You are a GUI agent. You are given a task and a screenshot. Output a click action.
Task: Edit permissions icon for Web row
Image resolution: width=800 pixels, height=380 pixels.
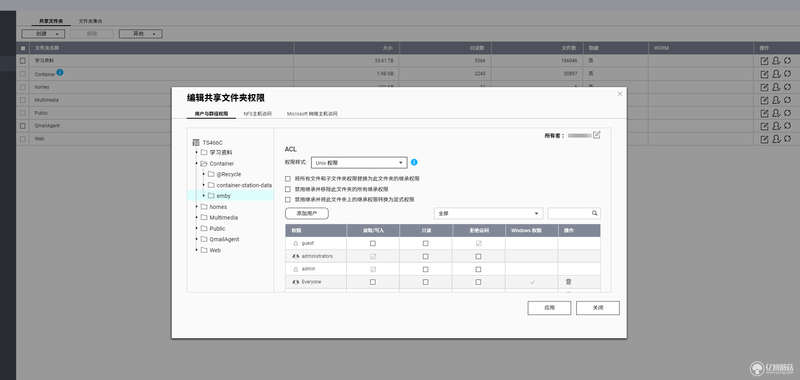[x=776, y=139]
